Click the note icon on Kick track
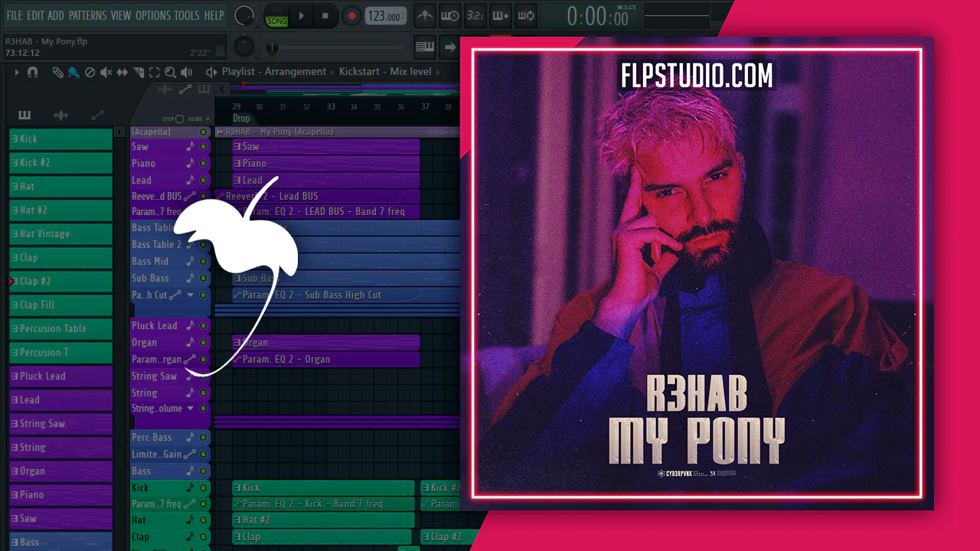The image size is (980, 551). [191, 488]
